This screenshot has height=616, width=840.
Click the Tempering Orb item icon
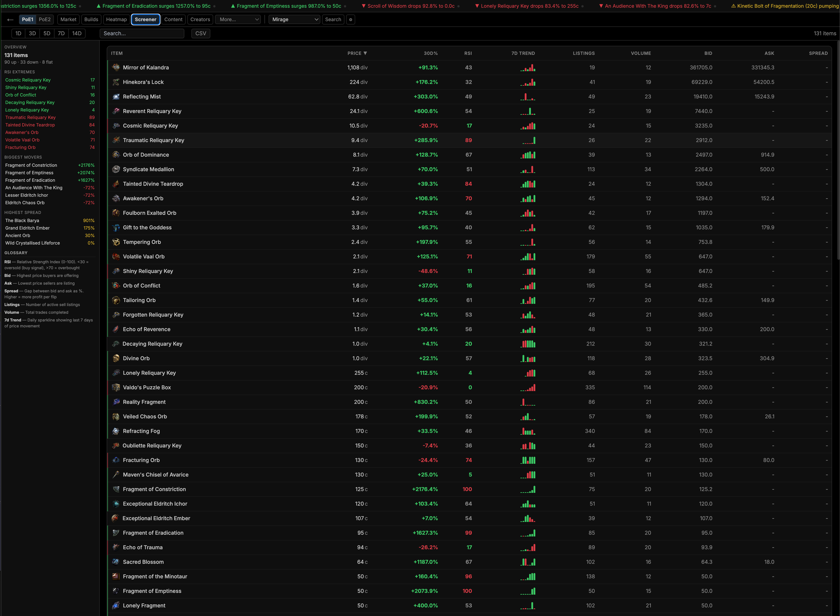[116, 242]
